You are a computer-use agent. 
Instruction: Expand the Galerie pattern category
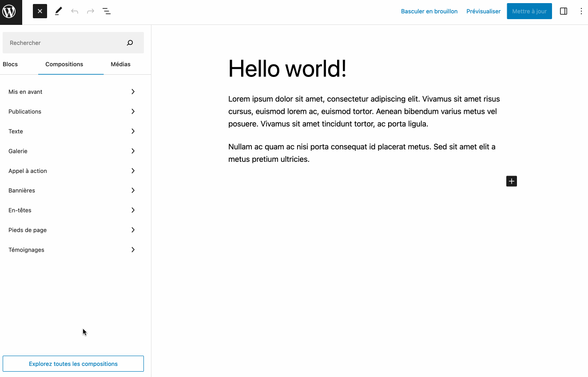pos(72,151)
